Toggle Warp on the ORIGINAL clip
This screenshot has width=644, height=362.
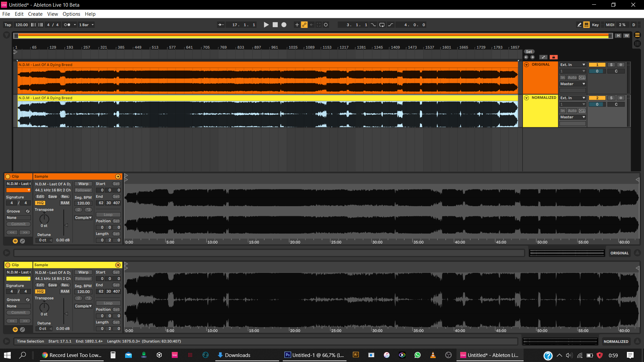[83, 184]
